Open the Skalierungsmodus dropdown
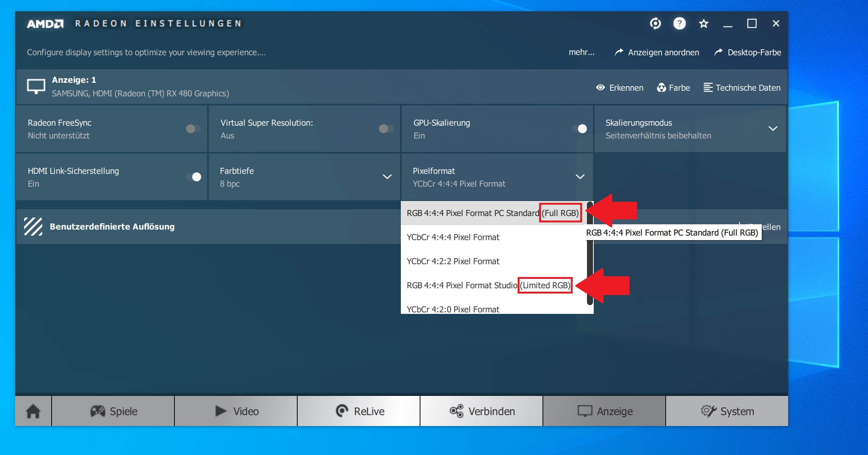Viewport: 868px width, 455px height. (x=773, y=129)
